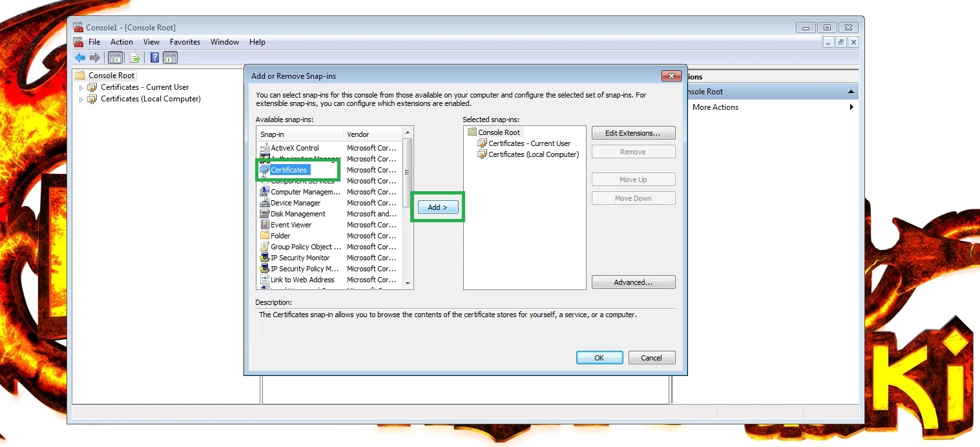Click the 'Microsoft and...' vendor cell
980x447 pixels.
[x=371, y=214]
